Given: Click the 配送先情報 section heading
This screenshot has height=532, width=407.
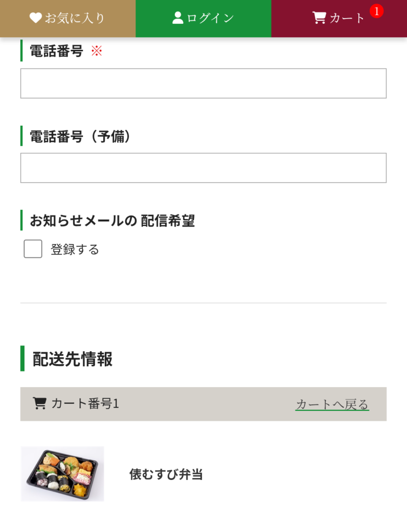Looking at the screenshot, I should (x=73, y=359).
